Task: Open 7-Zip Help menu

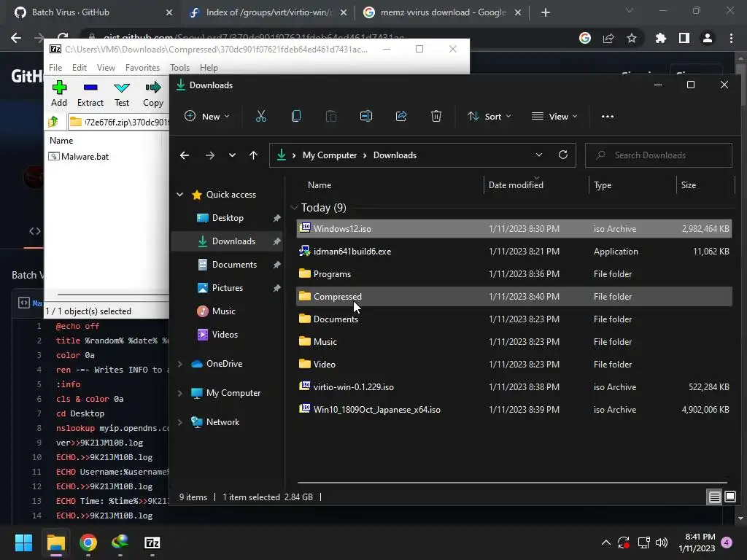Action: click(208, 68)
